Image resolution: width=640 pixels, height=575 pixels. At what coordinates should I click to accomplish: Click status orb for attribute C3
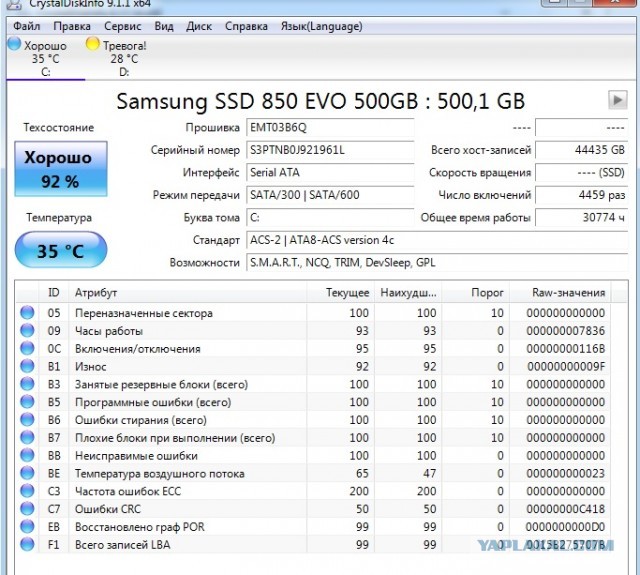tap(27, 491)
